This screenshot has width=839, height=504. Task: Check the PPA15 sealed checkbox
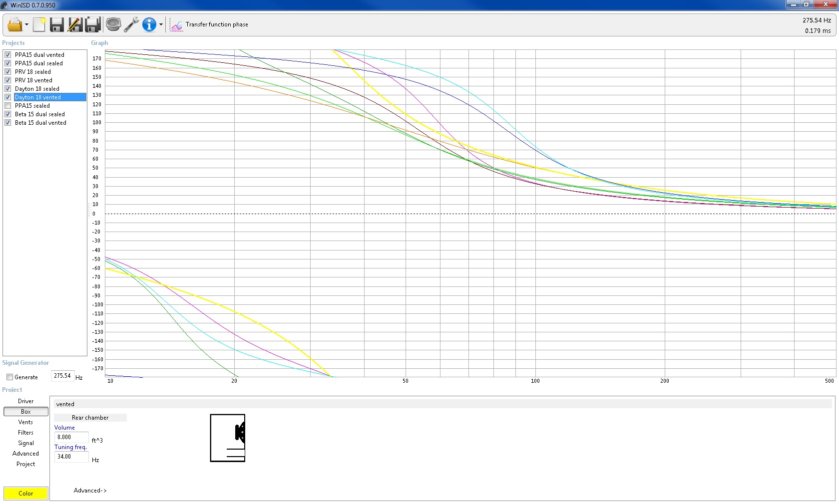[8, 106]
